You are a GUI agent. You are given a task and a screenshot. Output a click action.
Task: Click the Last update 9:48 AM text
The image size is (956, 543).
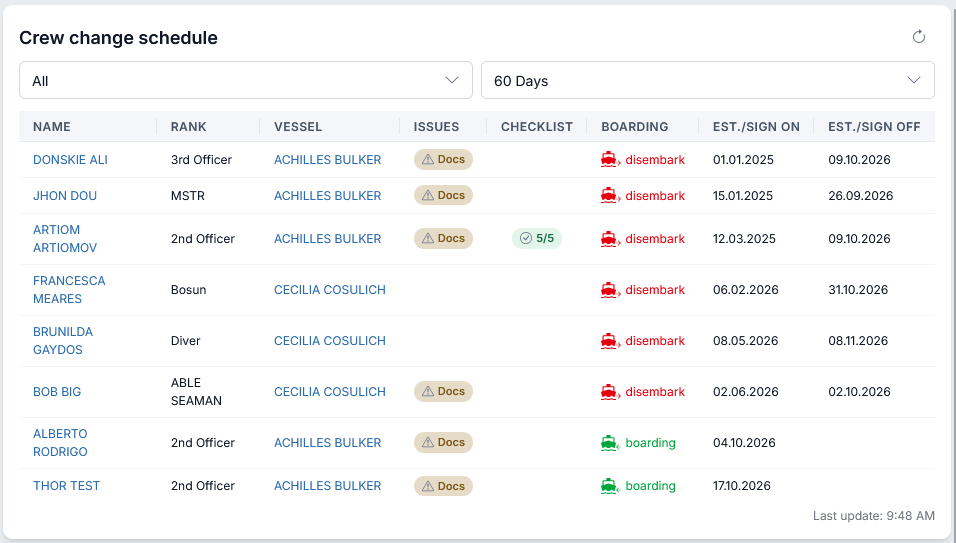[874, 516]
